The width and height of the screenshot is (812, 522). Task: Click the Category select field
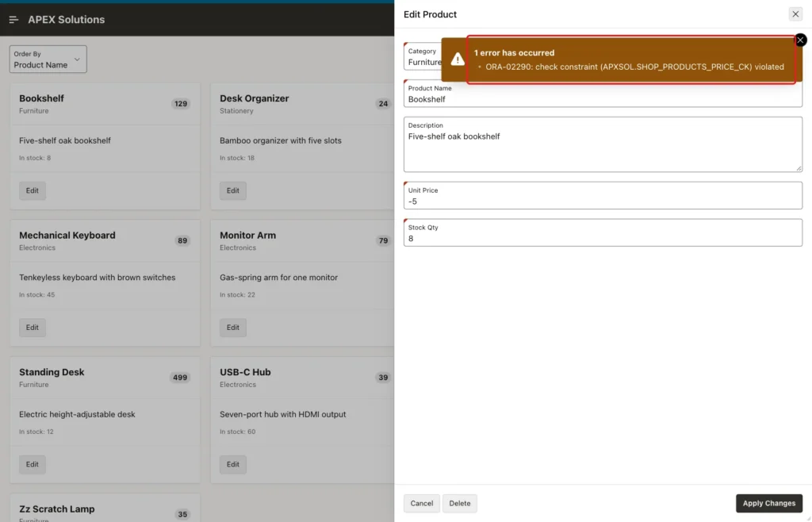423,56
